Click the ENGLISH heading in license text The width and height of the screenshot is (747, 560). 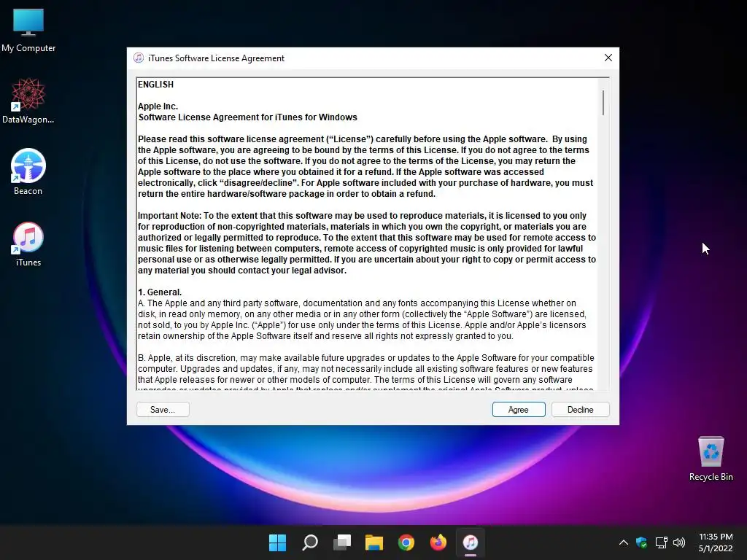(x=156, y=85)
